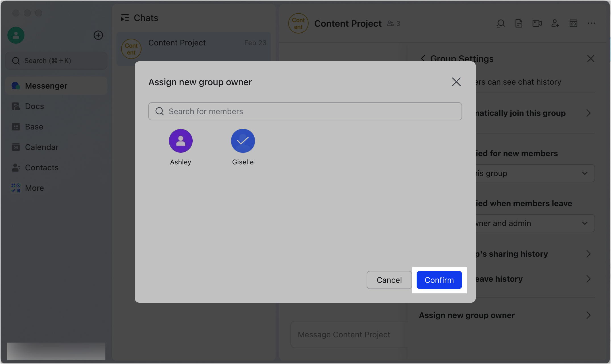Screen dimensions: 611x364
Task: Confirm the new group owner assignment
Action: click(439, 280)
